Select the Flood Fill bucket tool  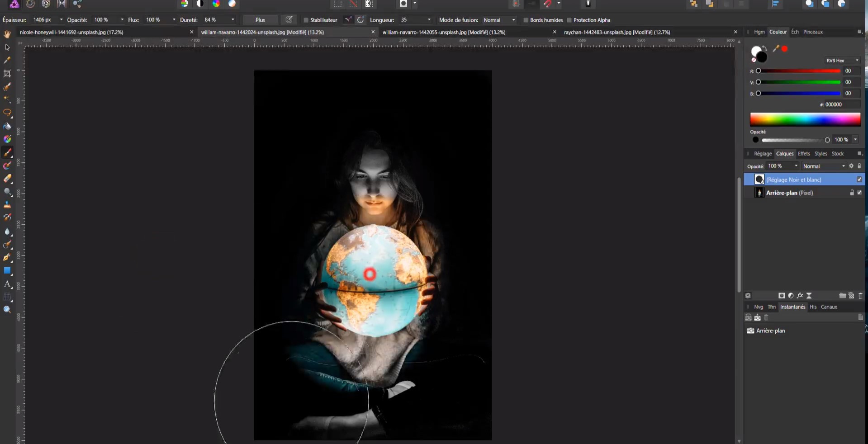click(x=7, y=126)
